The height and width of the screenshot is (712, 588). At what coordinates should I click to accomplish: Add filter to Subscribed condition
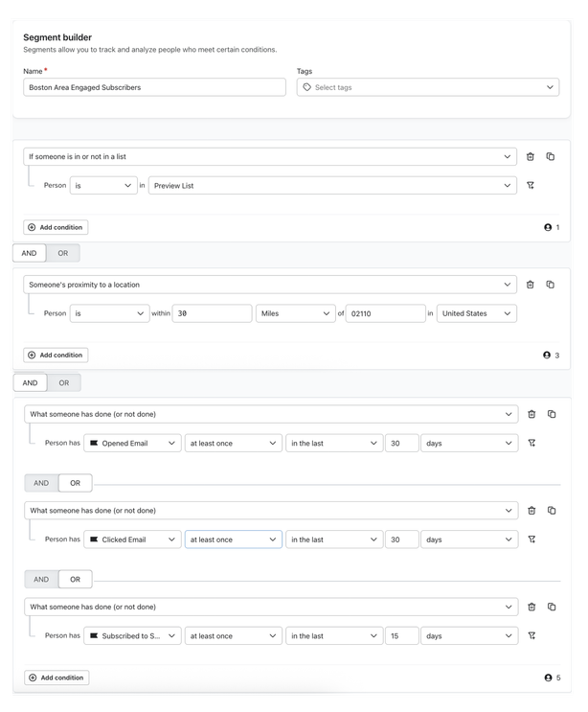pos(531,635)
